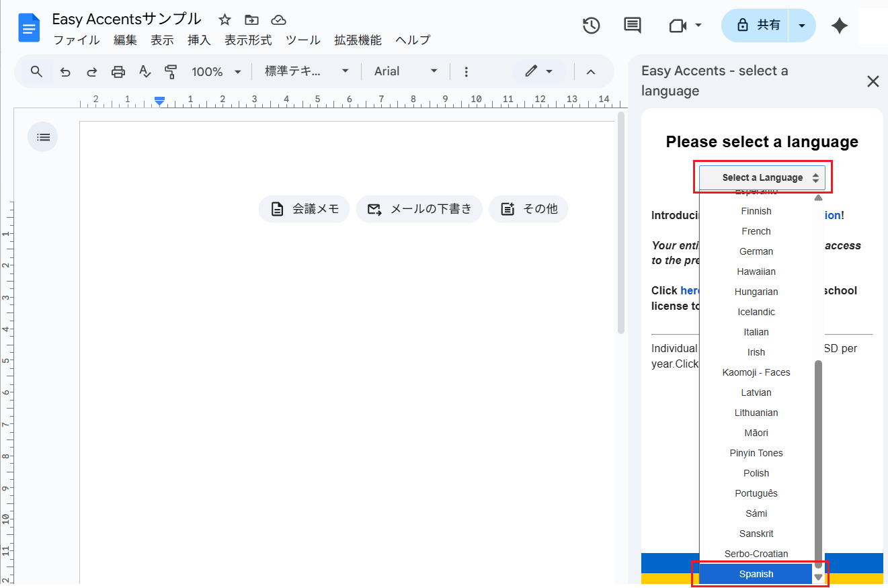Select Polish from language list
Image resolution: width=888 pixels, height=588 pixels.
[756, 473]
